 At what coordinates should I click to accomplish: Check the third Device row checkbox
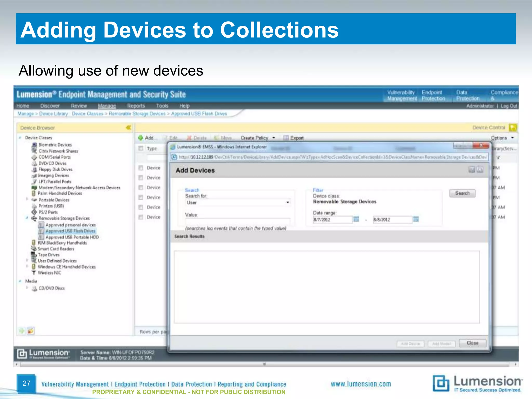[x=141, y=188]
